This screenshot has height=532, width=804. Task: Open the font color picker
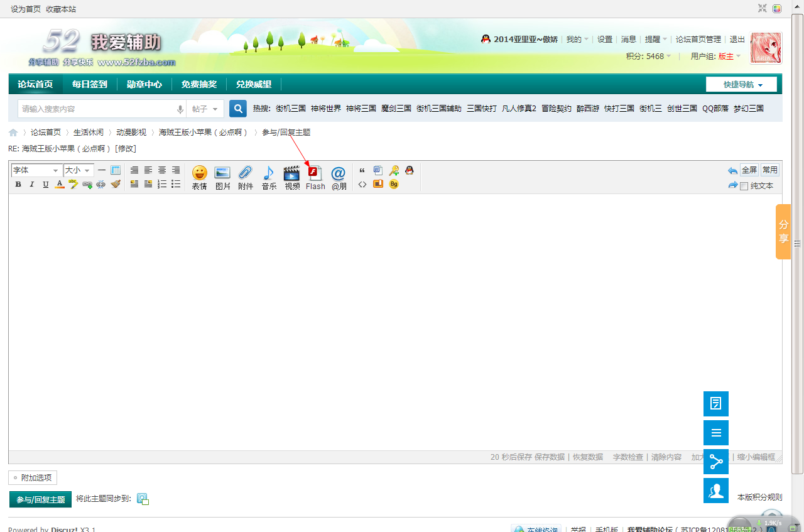click(60, 184)
